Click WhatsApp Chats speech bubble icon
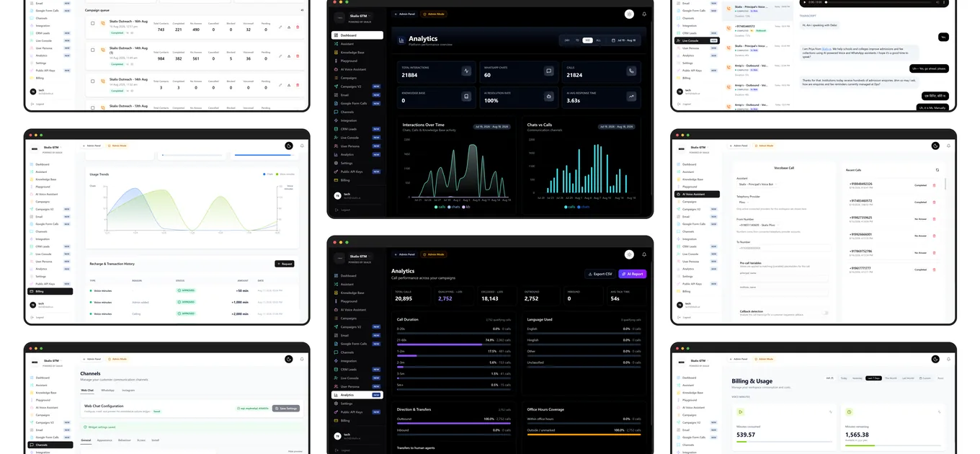Image resolution: width=980 pixels, height=454 pixels. [x=549, y=71]
